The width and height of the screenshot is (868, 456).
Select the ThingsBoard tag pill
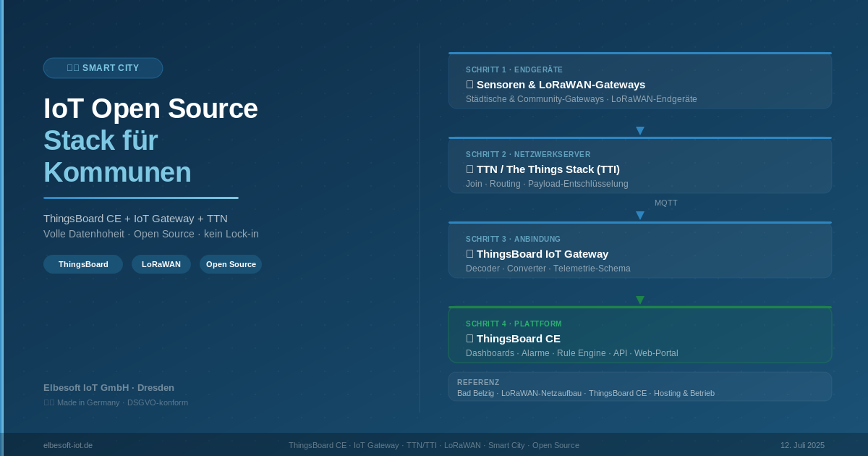pos(83,264)
